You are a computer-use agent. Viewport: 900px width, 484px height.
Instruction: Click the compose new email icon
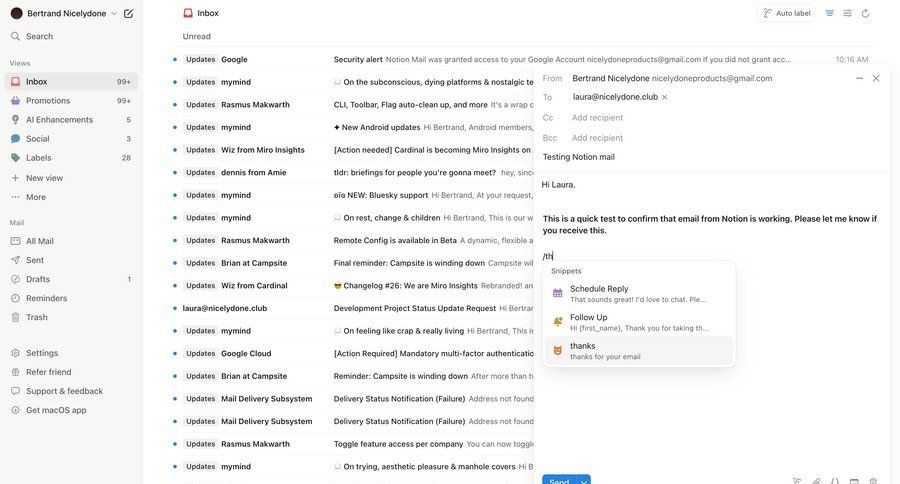pyautogui.click(x=129, y=13)
